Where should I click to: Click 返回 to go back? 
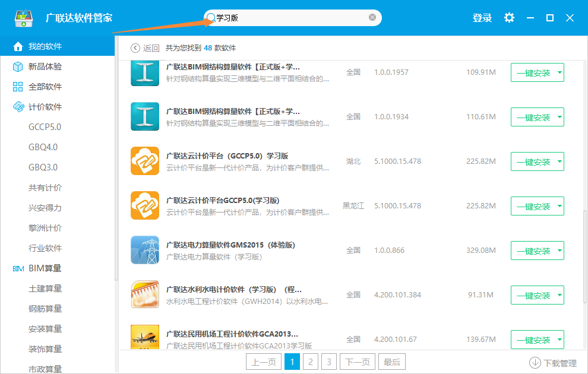pos(151,48)
